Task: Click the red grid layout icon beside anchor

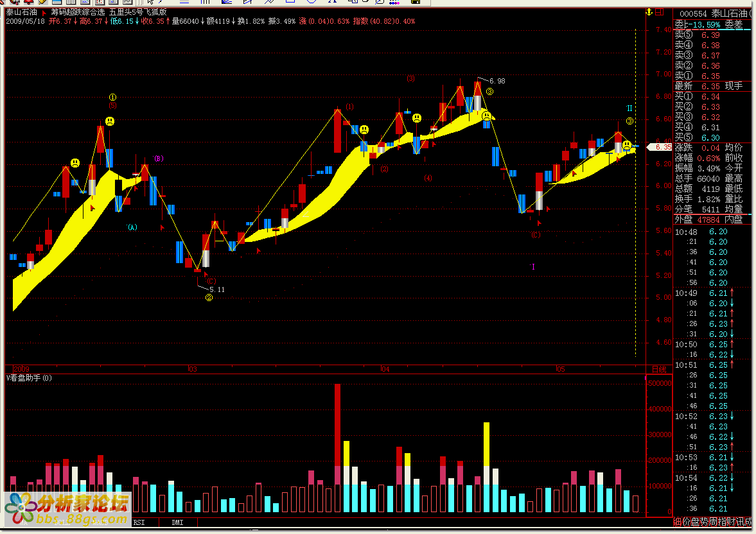Action: tap(660, 12)
